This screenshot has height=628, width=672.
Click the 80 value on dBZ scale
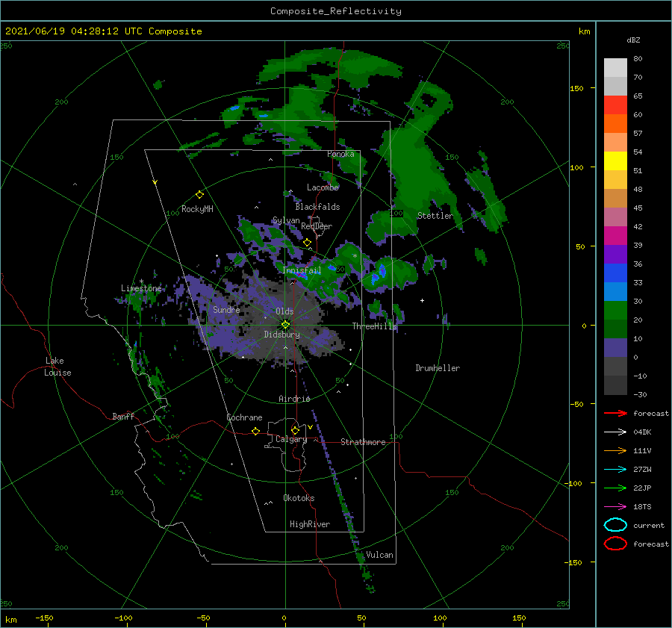[638, 59]
